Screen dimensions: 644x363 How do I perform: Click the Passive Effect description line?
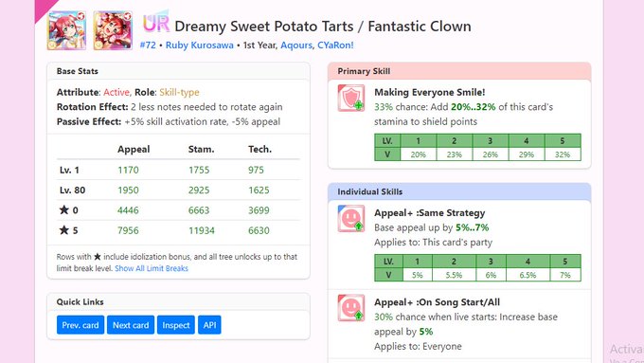(169, 121)
